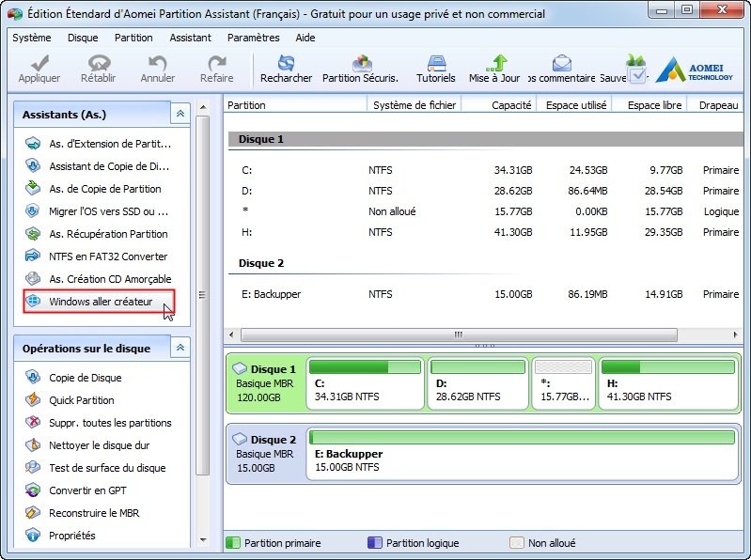Image resolution: width=751 pixels, height=560 pixels.
Task: Click sidebar scrollbar up arrow
Action: tap(203, 107)
